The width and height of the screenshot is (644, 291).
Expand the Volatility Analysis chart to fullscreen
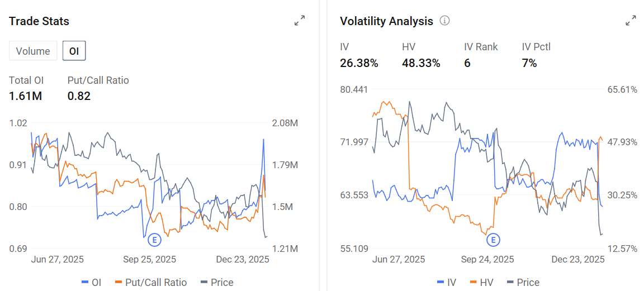point(631,21)
